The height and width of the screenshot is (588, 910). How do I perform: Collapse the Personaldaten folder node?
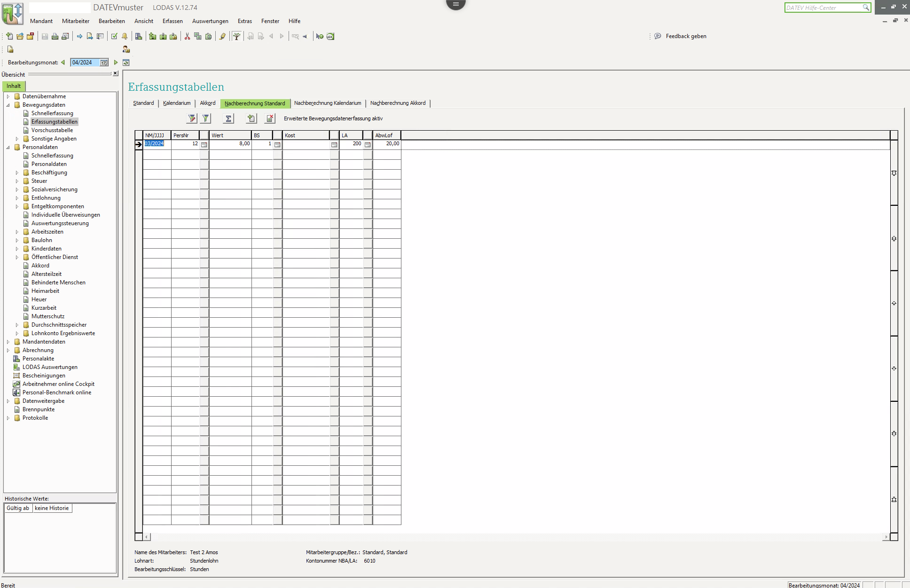coord(8,147)
